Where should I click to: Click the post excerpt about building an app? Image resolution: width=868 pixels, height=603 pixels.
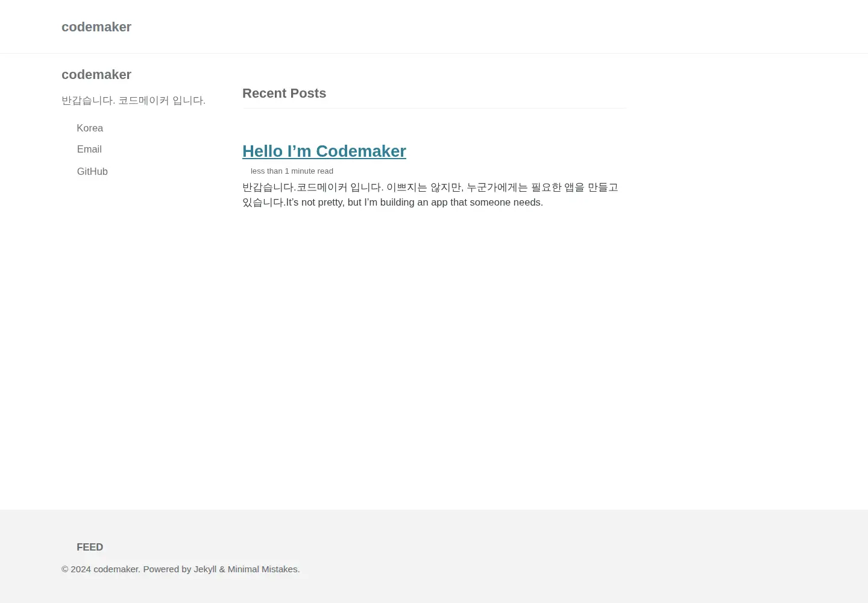click(x=430, y=195)
